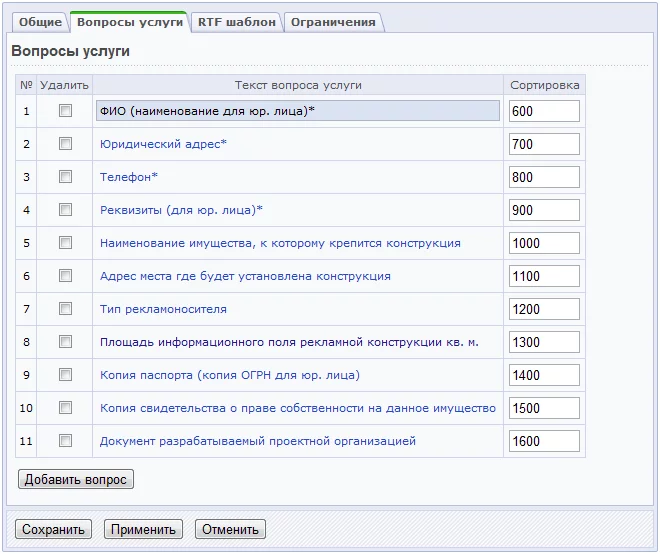
Task: Select delete checkbox for Юридический адрес
Action: [65, 144]
